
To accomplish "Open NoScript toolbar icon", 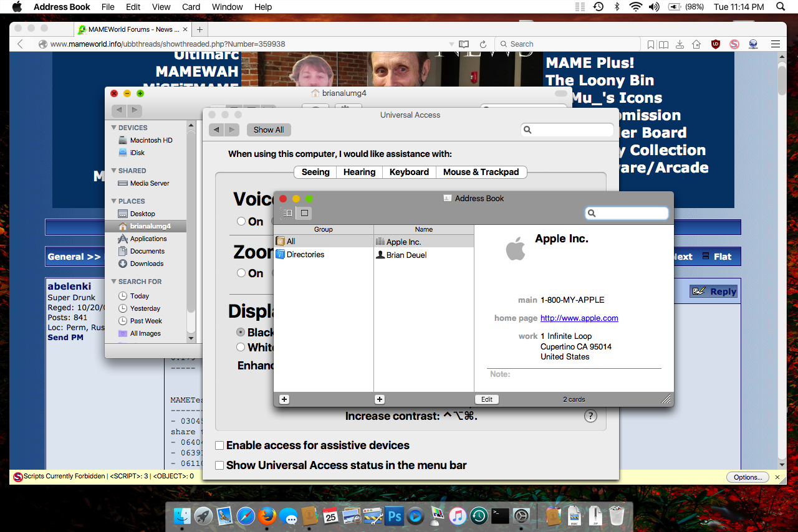I will [x=734, y=44].
